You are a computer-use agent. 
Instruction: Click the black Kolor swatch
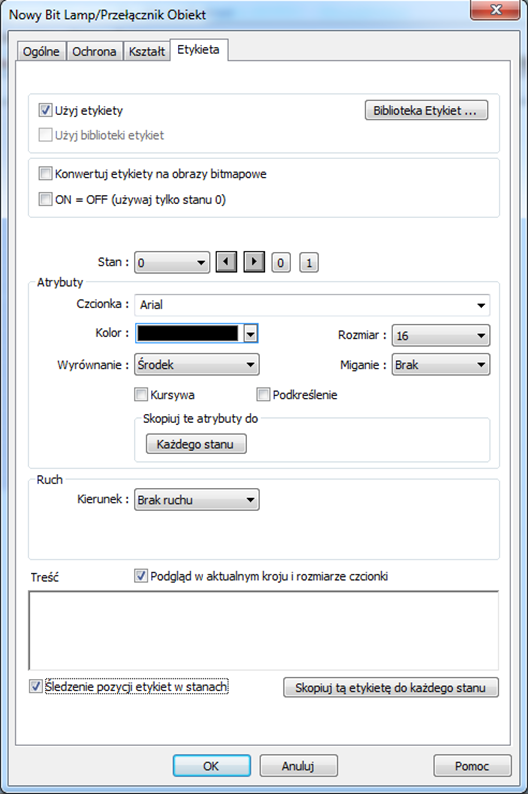click(x=188, y=334)
